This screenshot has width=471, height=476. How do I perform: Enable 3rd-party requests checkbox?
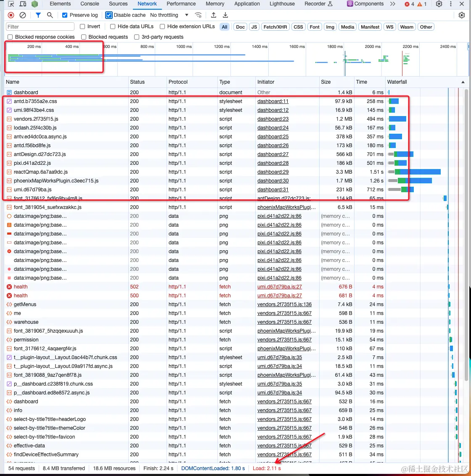pyautogui.click(x=137, y=37)
